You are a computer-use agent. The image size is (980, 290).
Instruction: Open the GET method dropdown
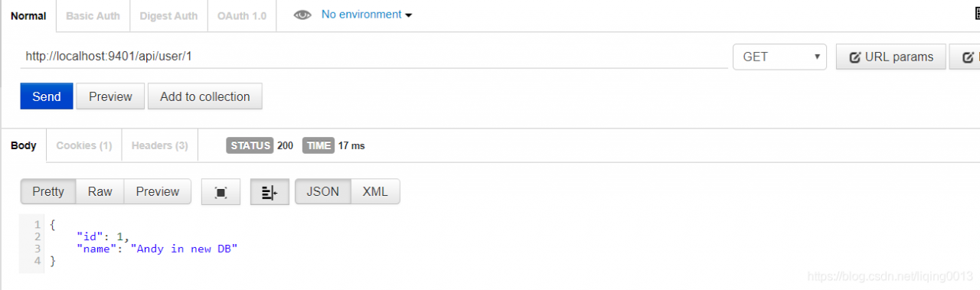779,57
